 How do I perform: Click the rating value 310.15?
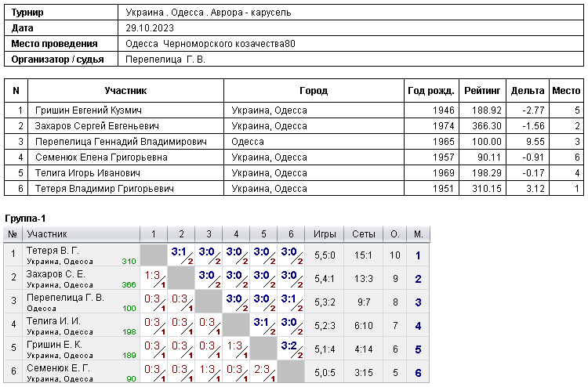tap(486, 189)
